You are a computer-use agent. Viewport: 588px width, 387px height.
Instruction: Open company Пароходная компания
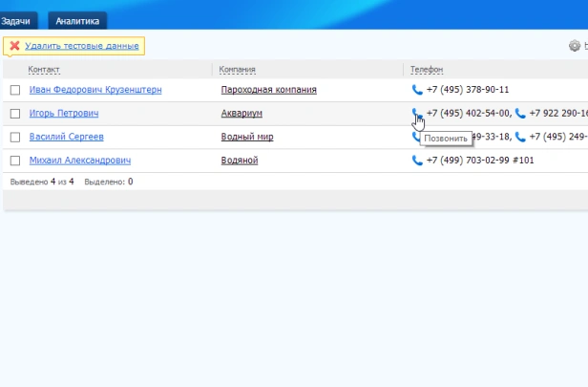(x=269, y=90)
